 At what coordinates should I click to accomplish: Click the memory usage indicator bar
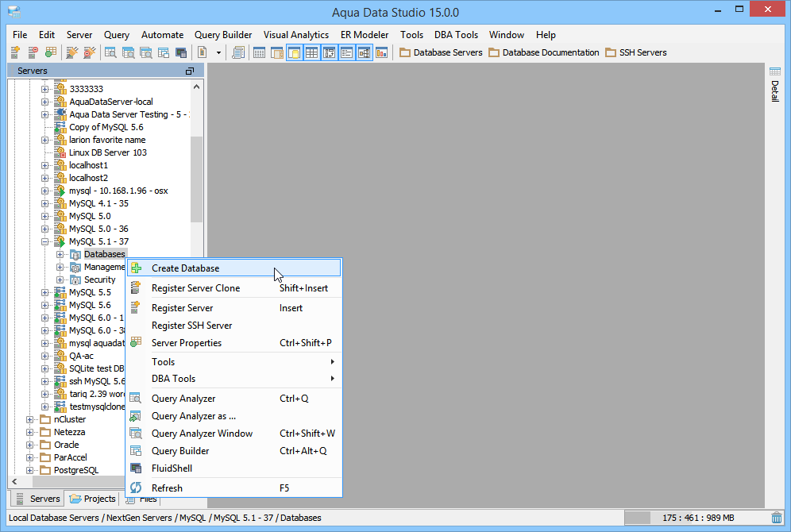pyautogui.click(x=696, y=518)
